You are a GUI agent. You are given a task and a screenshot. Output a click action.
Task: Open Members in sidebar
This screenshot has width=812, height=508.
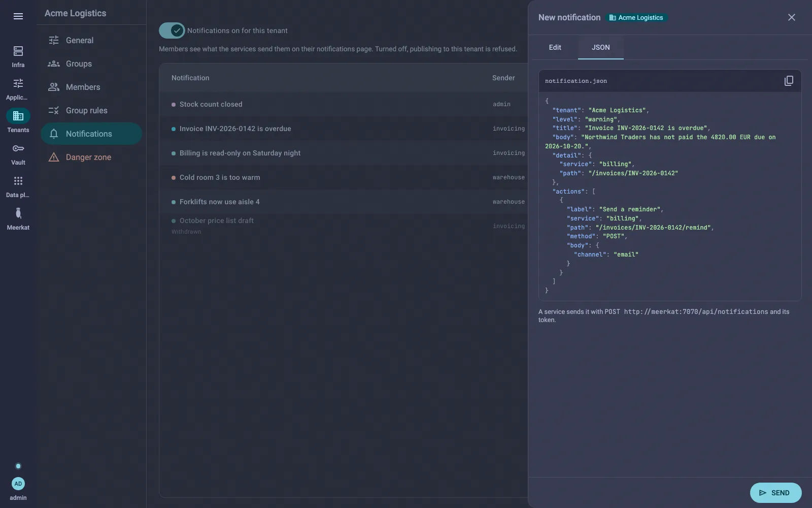(x=91, y=87)
